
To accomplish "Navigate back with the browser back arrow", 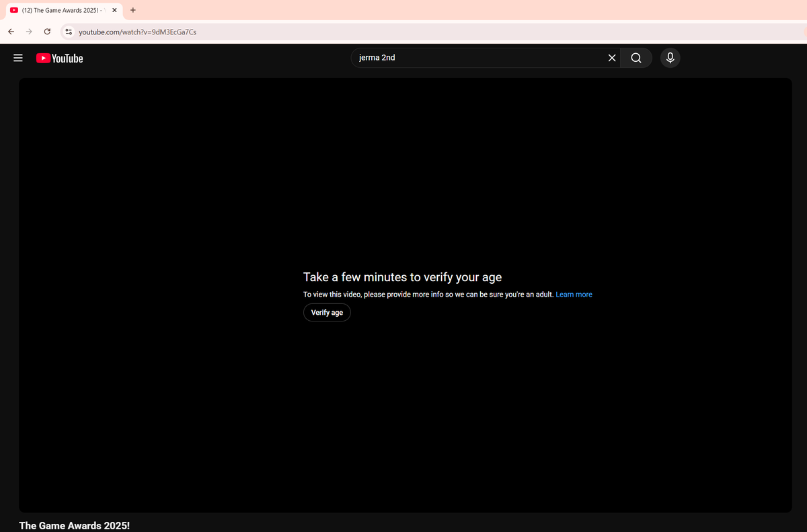I will pyautogui.click(x=11, y=32).
